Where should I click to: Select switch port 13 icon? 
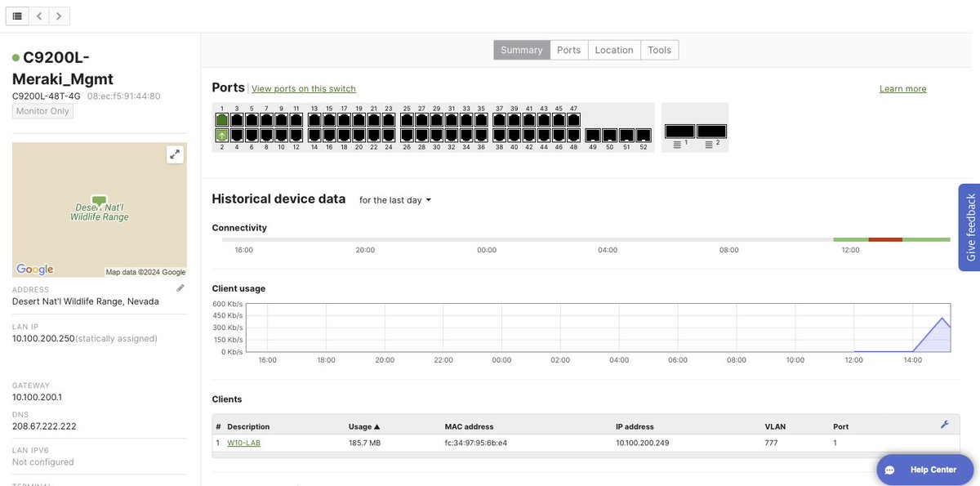pos(314,119)
